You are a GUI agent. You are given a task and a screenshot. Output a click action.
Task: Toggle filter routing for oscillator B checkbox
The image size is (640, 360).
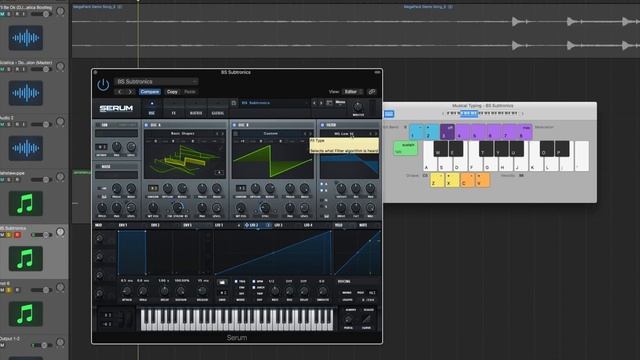pos(322,191)
